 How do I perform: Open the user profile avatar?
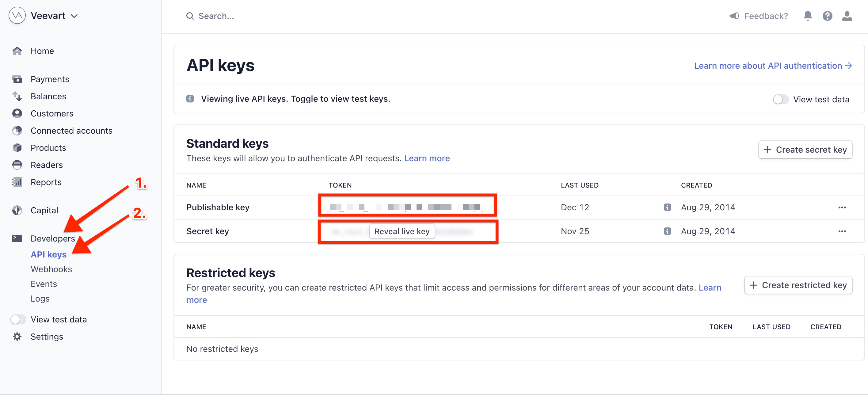tap(847, 16)
